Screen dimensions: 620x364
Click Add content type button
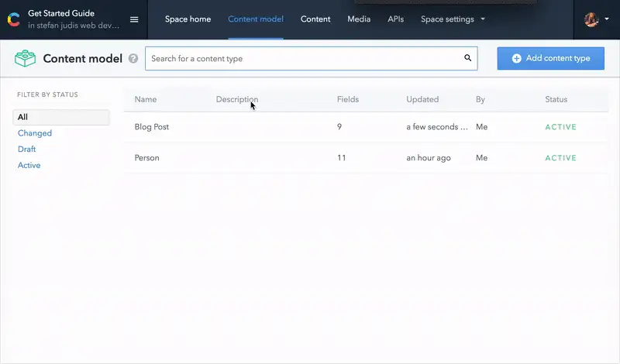tap(551, 59)
